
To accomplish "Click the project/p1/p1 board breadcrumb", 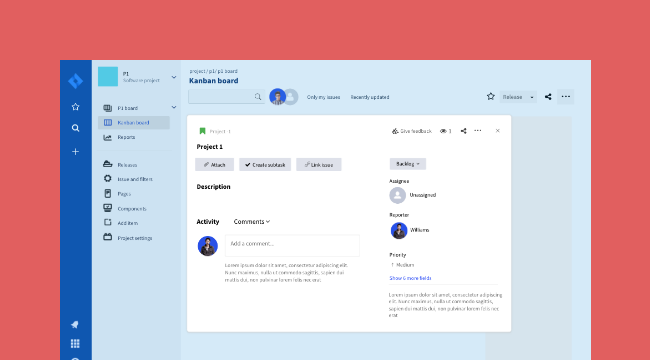I will (x=213, y=71).
